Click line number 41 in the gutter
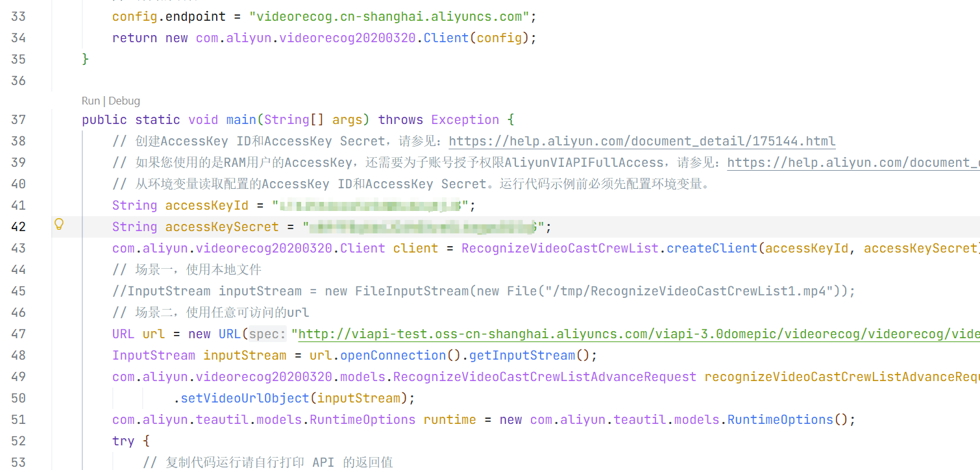The height and width of the screenshot is (470, 980). pyautogui.click(x=18, y=205)
